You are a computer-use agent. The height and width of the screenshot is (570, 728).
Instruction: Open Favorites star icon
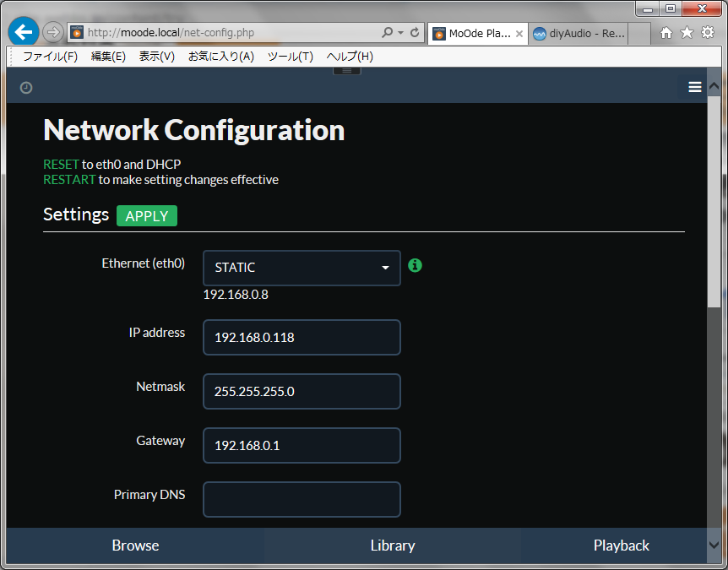coord(687,32)
